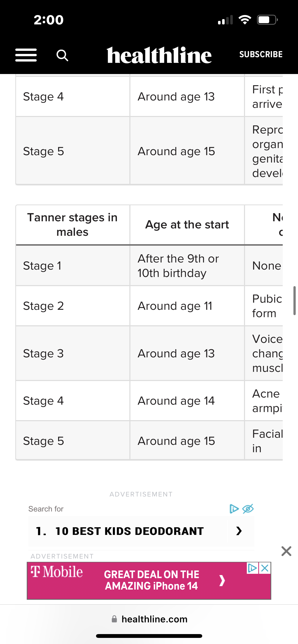The height and width of the screenshot is (644, 298).
Task: Open the Healthline logo homepage
Action: [x=159, y=55]
